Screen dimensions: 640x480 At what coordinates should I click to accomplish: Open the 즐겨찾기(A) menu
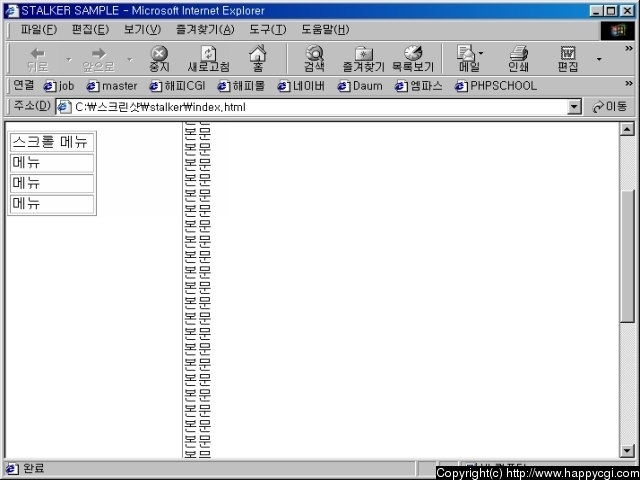pos(205,30)
